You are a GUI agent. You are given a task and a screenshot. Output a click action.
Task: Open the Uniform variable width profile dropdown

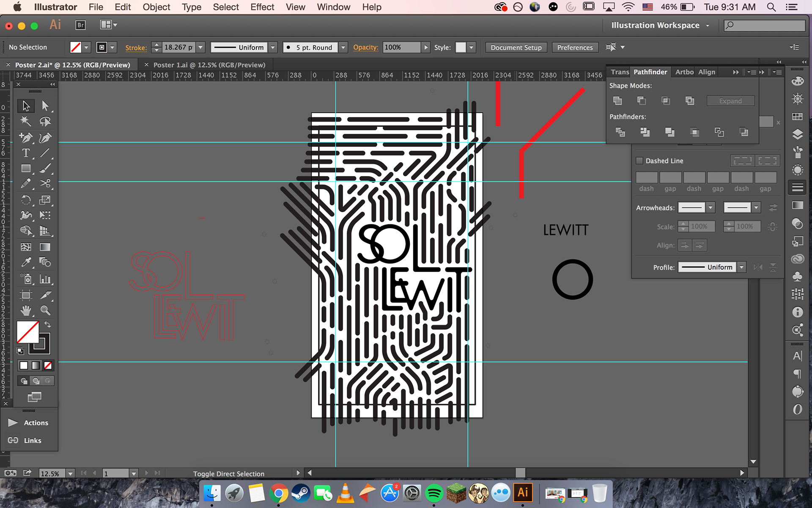click(273, 47)
